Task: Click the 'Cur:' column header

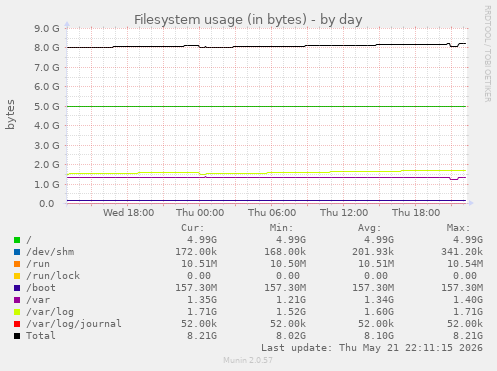Action: (193, 228)
